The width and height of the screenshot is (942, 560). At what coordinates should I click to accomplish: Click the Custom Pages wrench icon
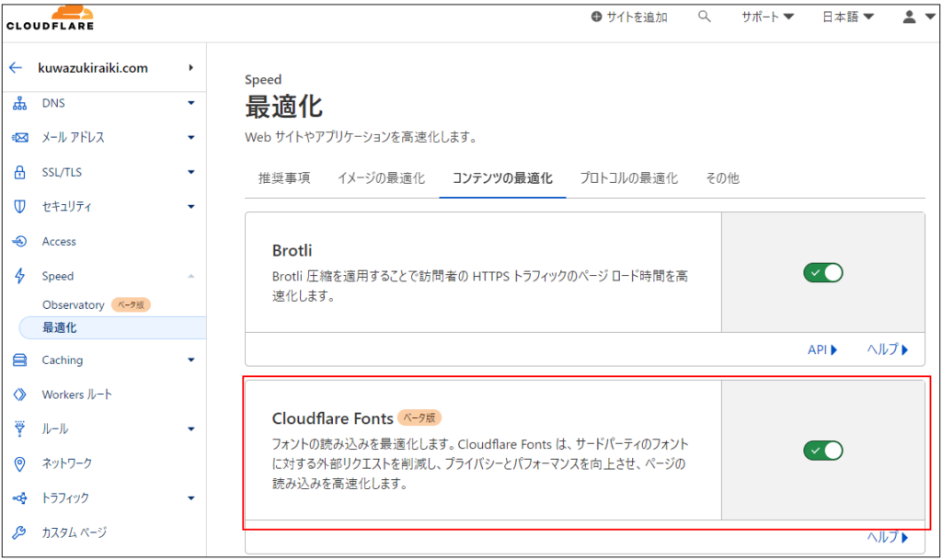pyautogui.click(x=19, y=532)
